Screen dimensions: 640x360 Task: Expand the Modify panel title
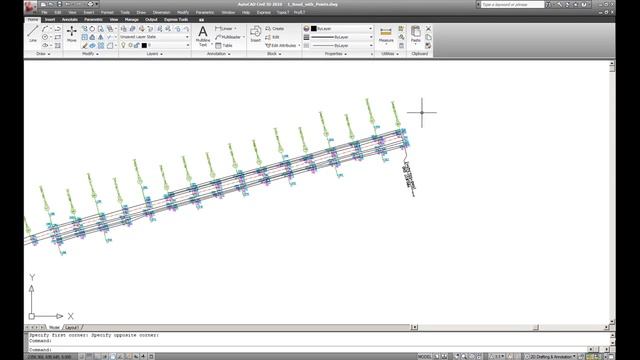click(x=90, y=54)
